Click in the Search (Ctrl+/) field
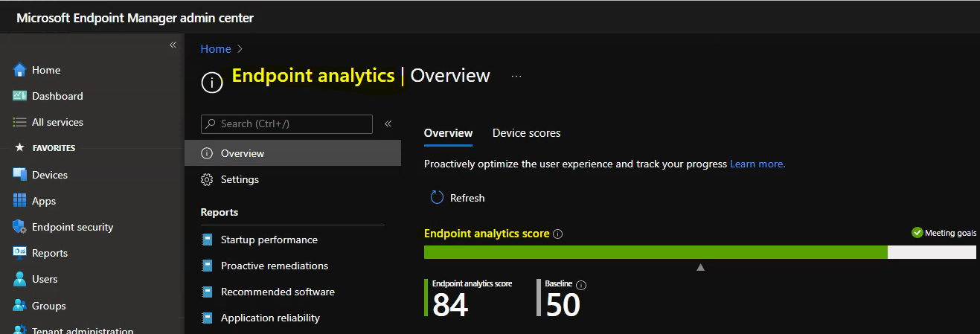980x334 pixels. coord(286,123)
